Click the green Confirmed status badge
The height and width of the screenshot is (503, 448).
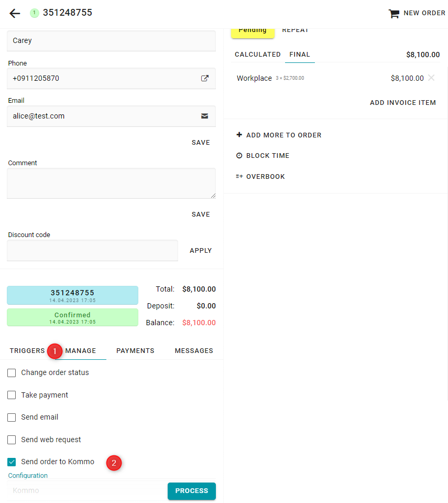click(x=72, y=317)
